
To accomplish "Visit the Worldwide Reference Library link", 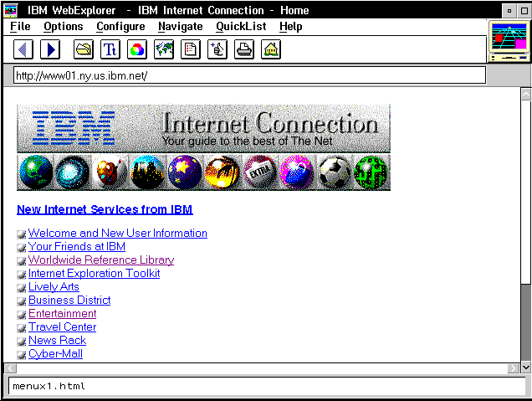I will 101,260.
